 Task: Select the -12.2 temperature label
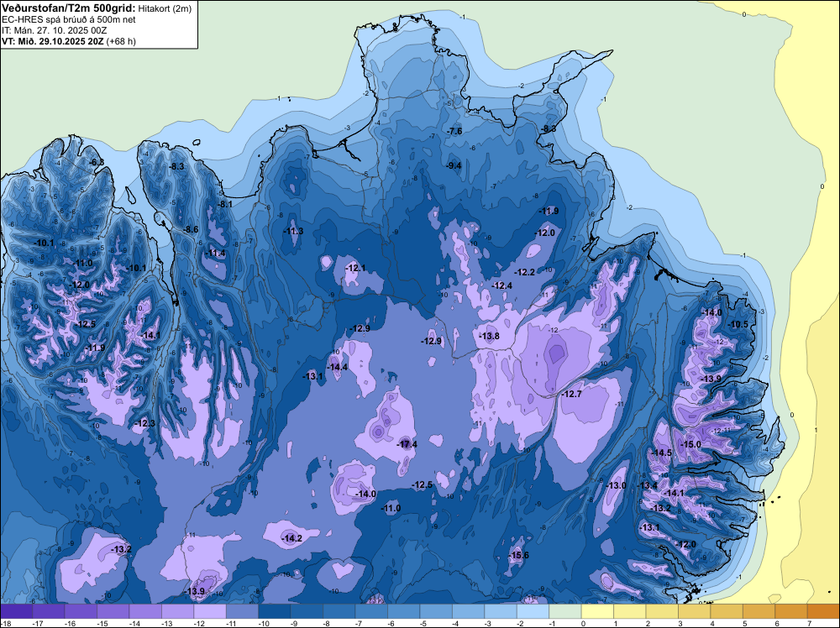(524, 272)
